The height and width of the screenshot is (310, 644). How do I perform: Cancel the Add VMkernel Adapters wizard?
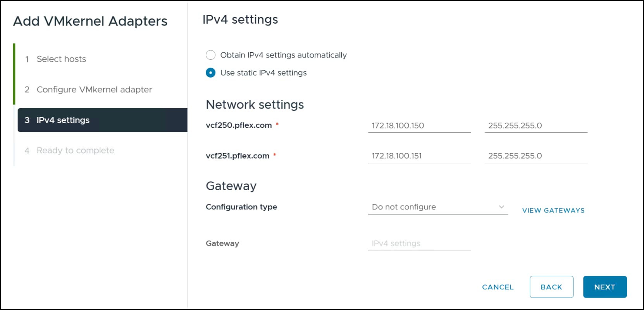498,287
